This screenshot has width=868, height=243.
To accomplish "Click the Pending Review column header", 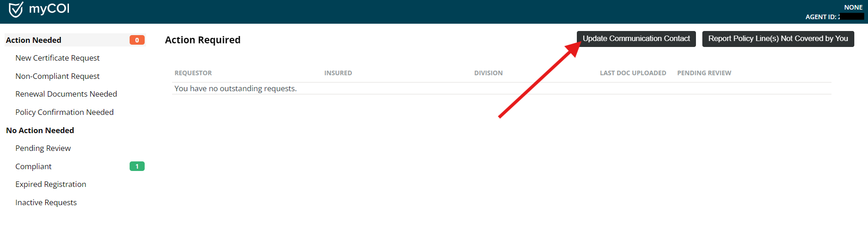I will pyautogui.click(x=704, y=73).
